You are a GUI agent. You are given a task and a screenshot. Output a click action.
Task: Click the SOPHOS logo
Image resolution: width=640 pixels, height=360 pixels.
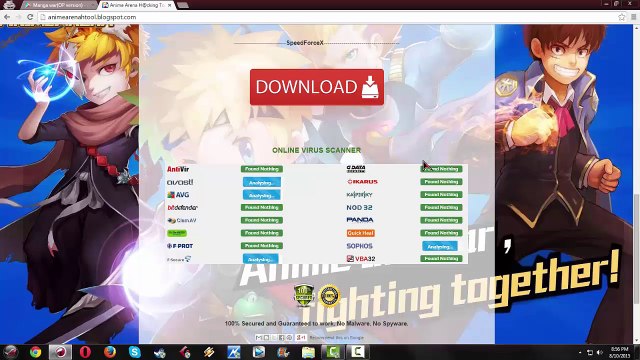click(x=359, y=246)
